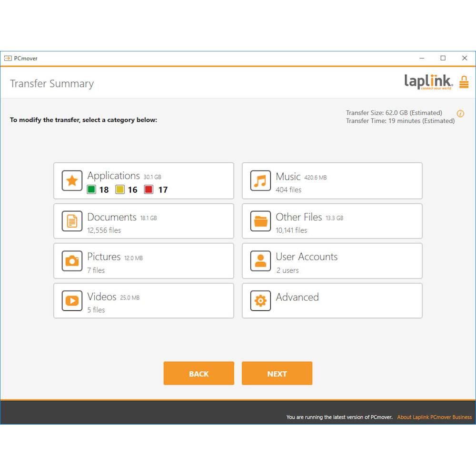This screenshot has width=476, height=476.
Task: Open the Advanced category title
Action: pos(297,297)
